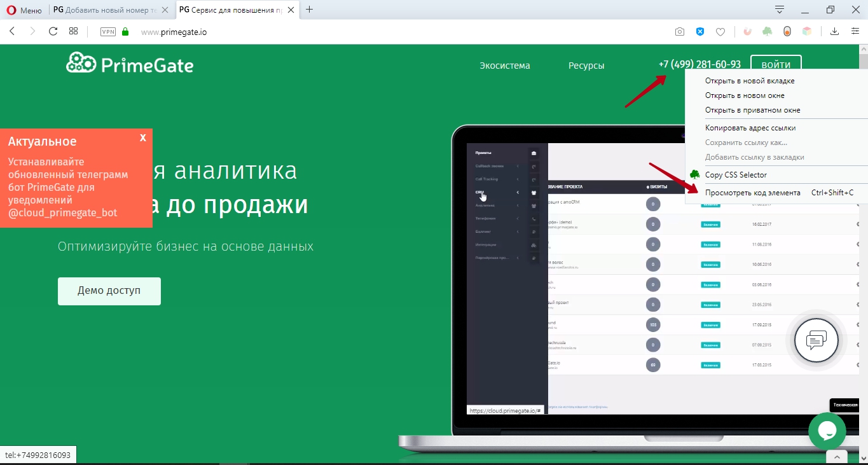Click the scroll-to-top chevron at bottom right
The height and width of the screenshot is (465, 868).
tap(837, 457)
